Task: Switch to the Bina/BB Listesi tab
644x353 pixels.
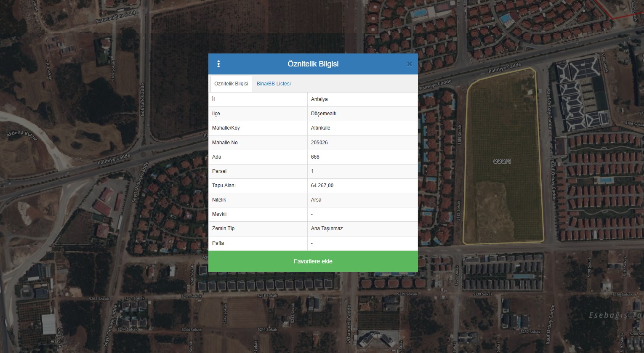Action: (x=274, y=84)
